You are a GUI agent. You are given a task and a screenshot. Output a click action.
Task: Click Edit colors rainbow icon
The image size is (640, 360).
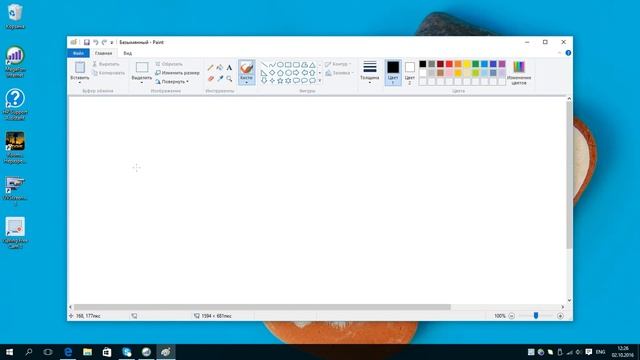(519, 67)
